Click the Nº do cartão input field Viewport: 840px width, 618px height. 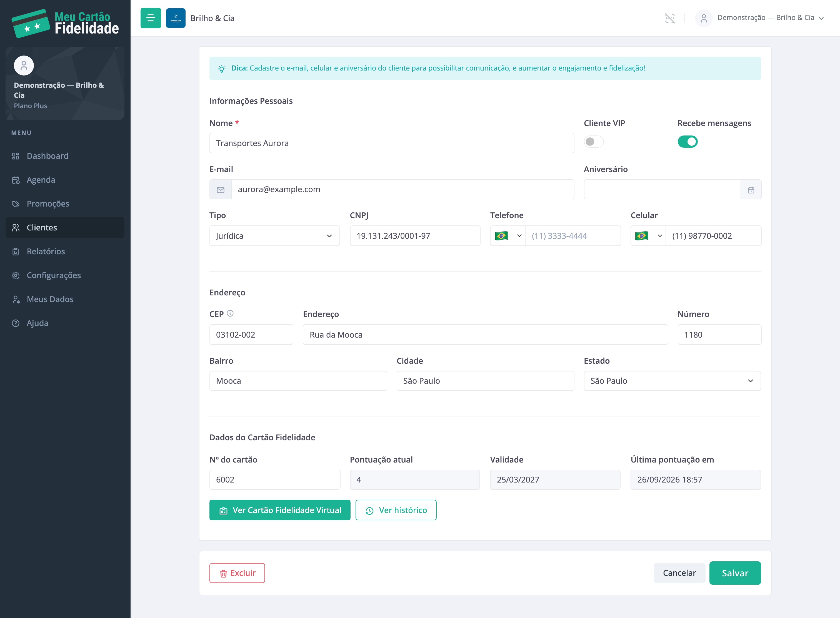[275, 480]
